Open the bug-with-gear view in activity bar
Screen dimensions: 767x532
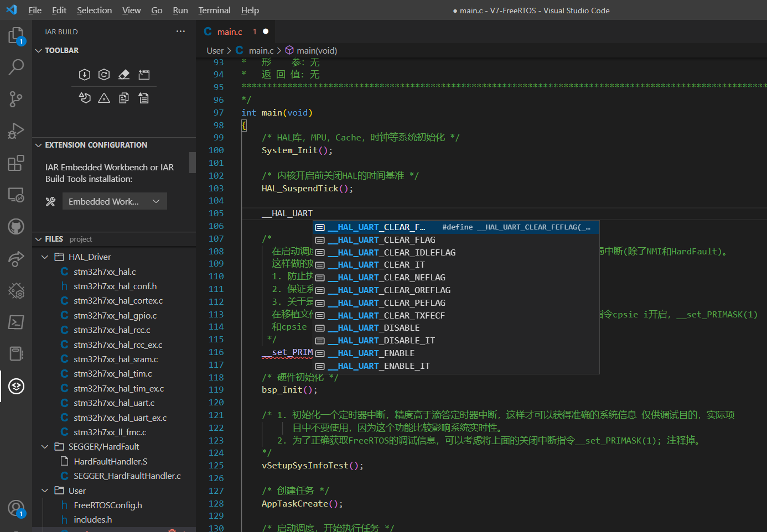[16, 290]
